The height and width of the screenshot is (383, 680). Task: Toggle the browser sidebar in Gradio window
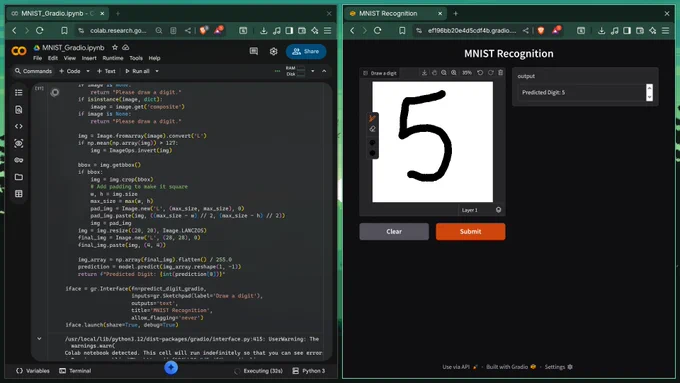point(627,30)
